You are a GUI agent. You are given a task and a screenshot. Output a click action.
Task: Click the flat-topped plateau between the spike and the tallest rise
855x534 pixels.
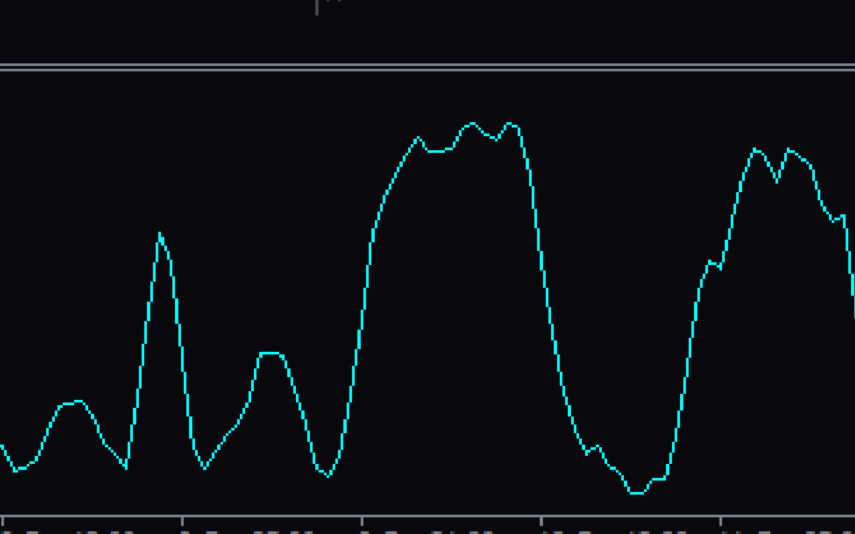point(271,354)
